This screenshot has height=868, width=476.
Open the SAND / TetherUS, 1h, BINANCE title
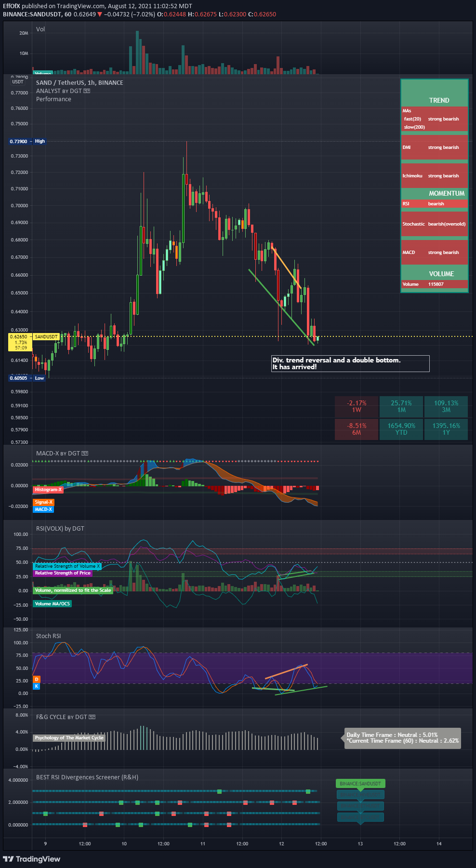(x=79, y=82)
